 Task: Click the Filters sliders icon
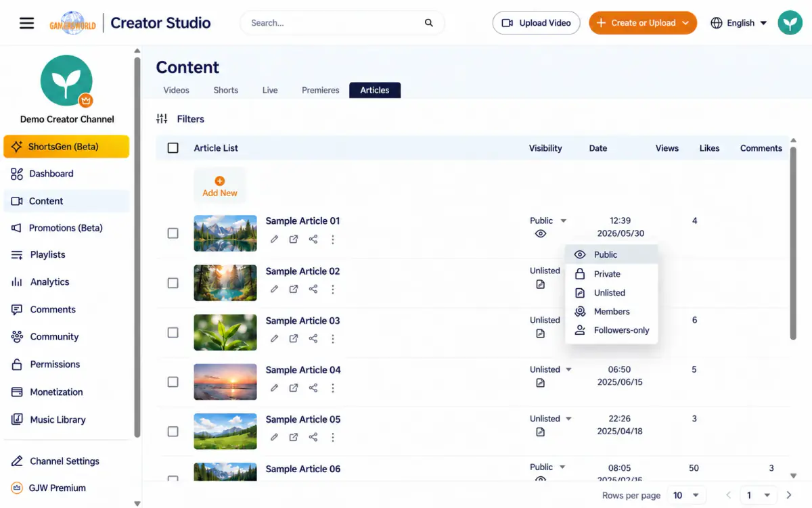pyautogui.click(x=162, y=119)
